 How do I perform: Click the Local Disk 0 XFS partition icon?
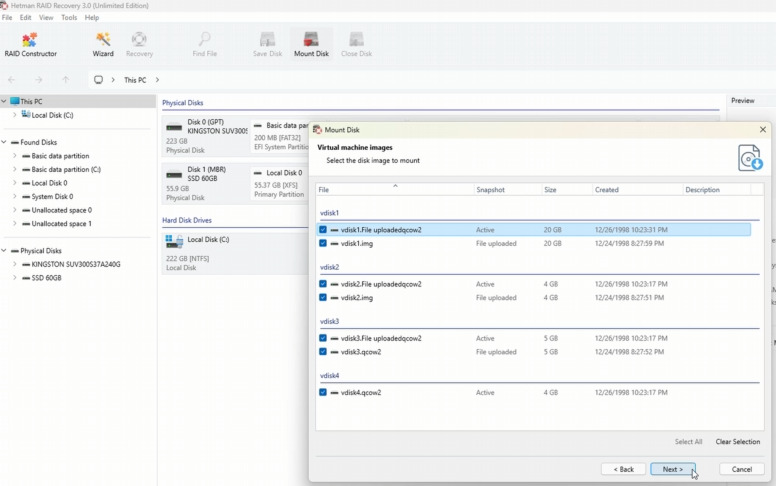click(257, 173)
